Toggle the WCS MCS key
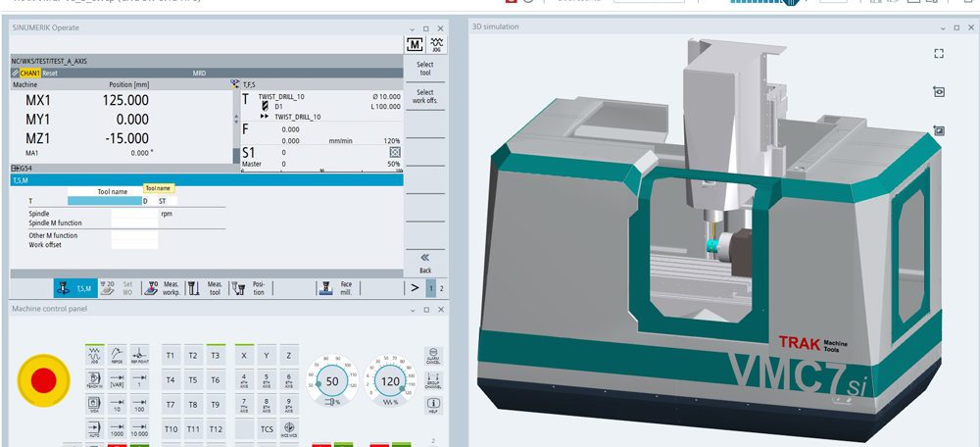Image resolution: width=980 pixels, height=447 pixels. 289,429
